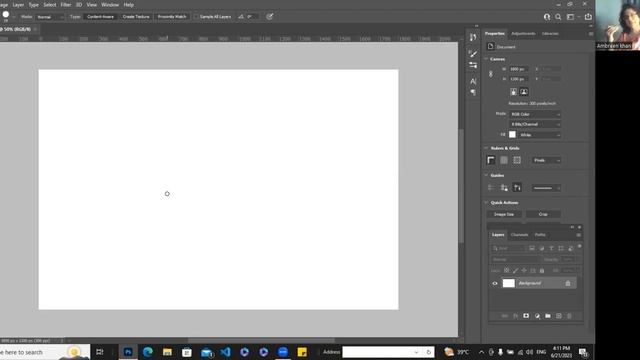Open the Photoshop search icon
640x360 pixels.
(558, 17)
